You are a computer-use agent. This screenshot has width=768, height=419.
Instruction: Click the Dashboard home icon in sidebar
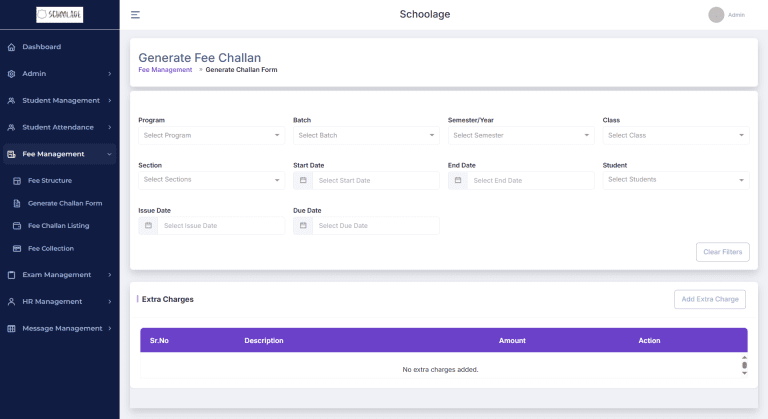coord(11,47)
